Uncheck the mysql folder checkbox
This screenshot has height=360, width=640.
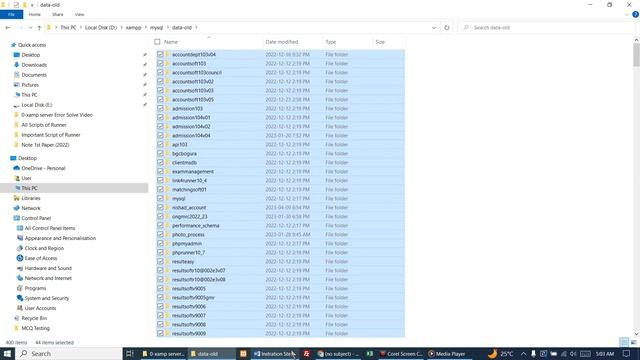coord(160,198)
